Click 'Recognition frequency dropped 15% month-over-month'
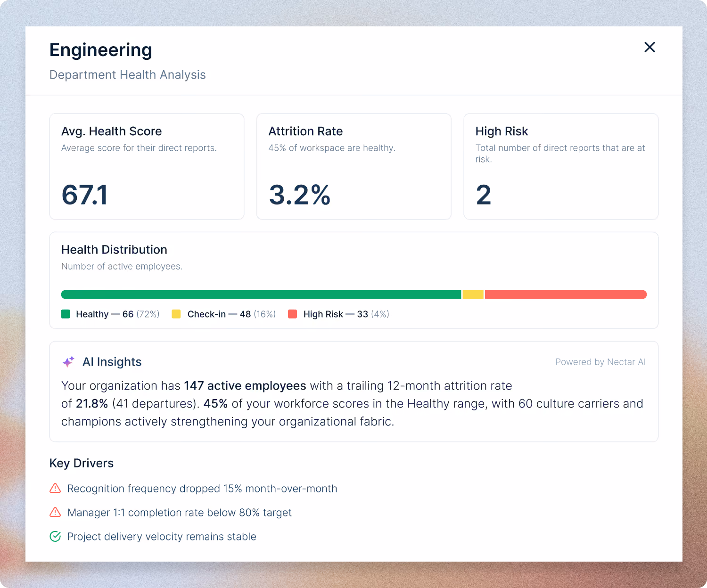 coord(202,489)
